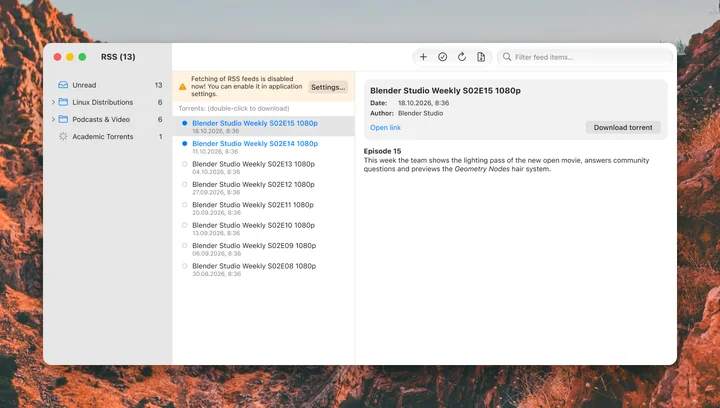Click the Download torrent button
The width and height of the screenshot is (720, 408).
tap(623, 127)
